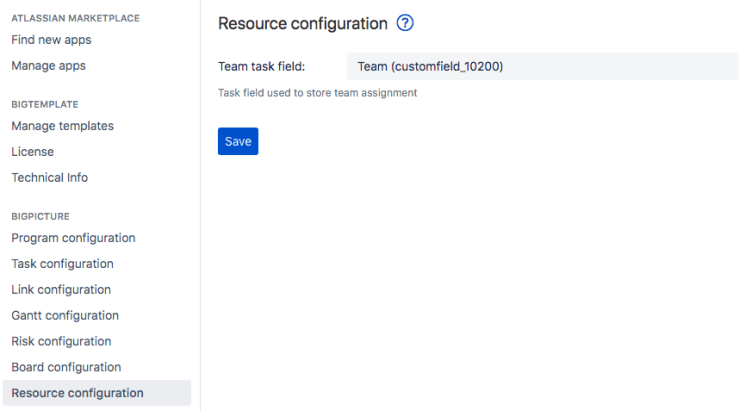Open Technical Info page
This screenshot has height=411, width=739.
[49, 178]
